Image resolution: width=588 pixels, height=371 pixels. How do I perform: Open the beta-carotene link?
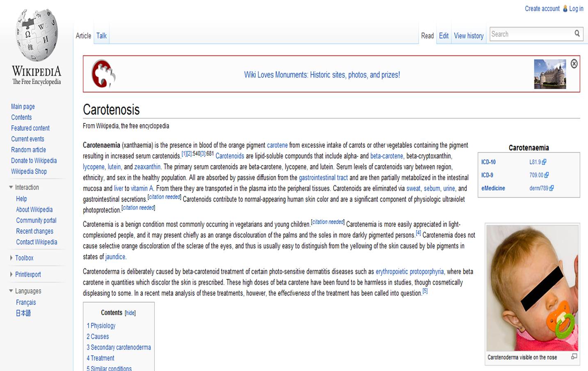(x=387, y=156)
